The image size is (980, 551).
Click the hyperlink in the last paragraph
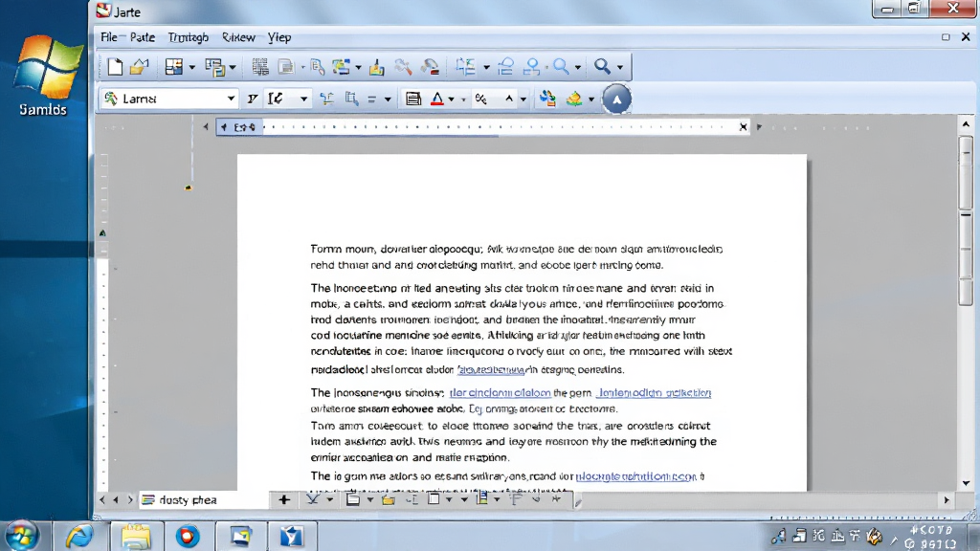coord(635,476)
